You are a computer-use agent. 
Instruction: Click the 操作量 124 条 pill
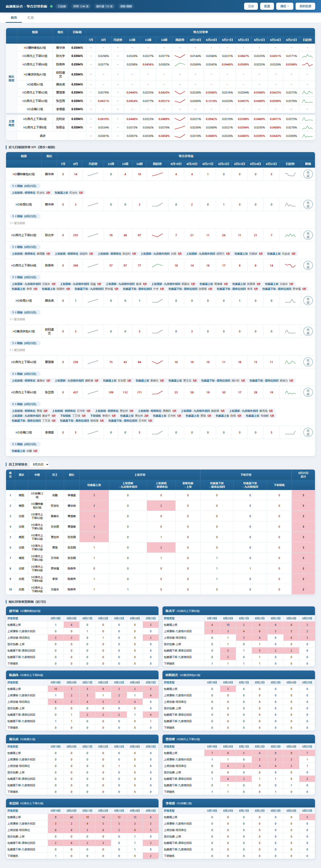click(x=104, y=6)
